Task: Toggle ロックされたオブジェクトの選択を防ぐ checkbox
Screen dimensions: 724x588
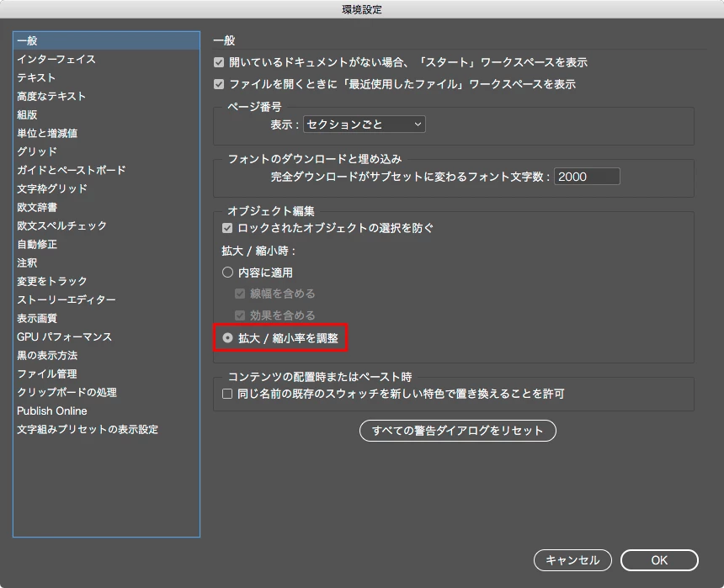Action: tap(227, 228)
